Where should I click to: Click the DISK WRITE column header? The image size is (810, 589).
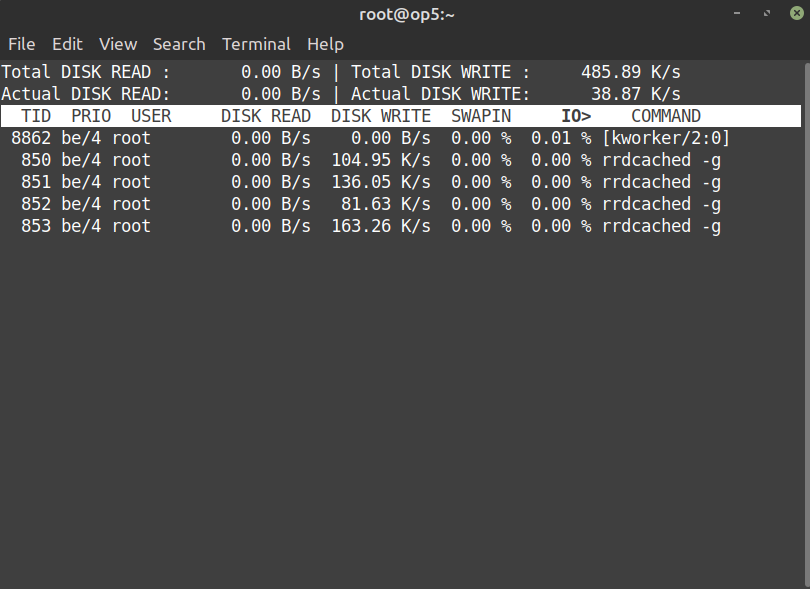tap(381, 116)
